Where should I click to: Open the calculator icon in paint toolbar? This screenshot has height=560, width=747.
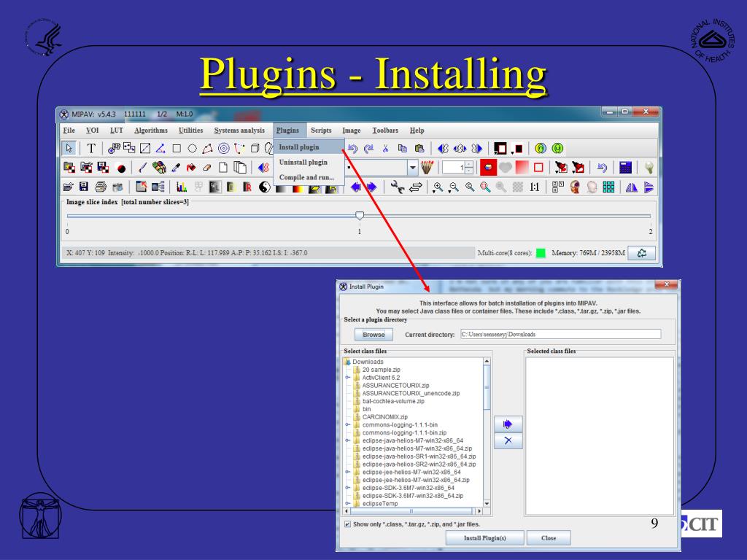tap(625, 168)
